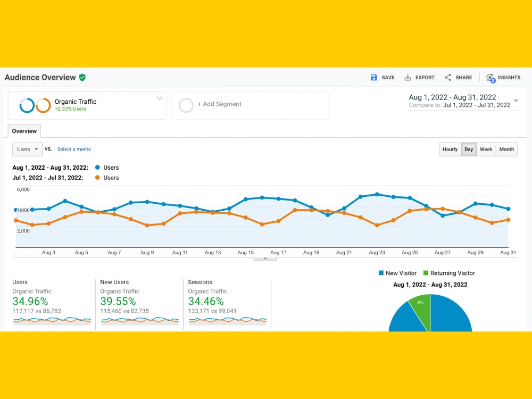Click the Aug 15 axis label
Screen dimensions: 532x399
click(x=246, y=252)
